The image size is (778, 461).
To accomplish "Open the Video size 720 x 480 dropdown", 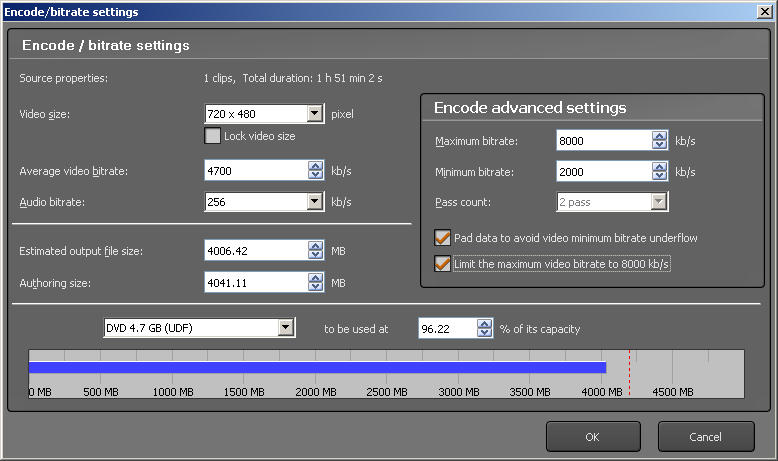I will [x=315, y=114].
